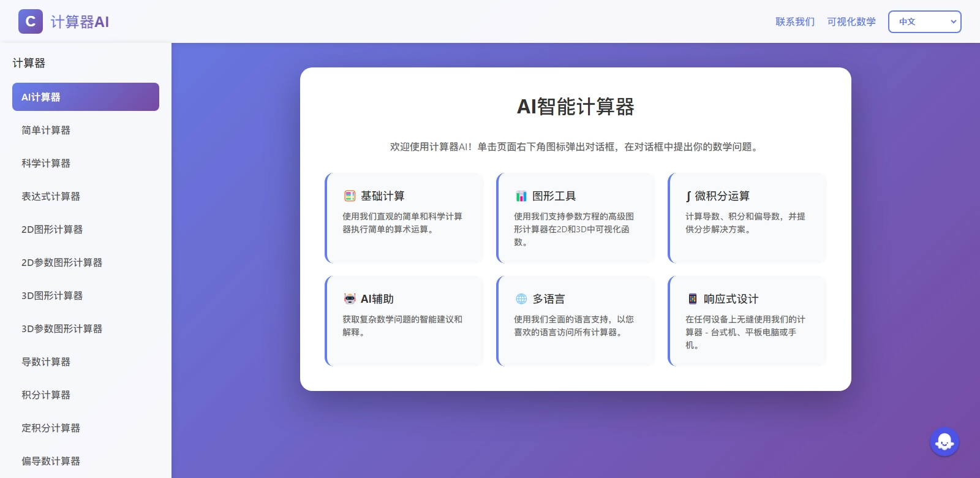Open 2D图形计算器 in sidebar

(52, 229)
